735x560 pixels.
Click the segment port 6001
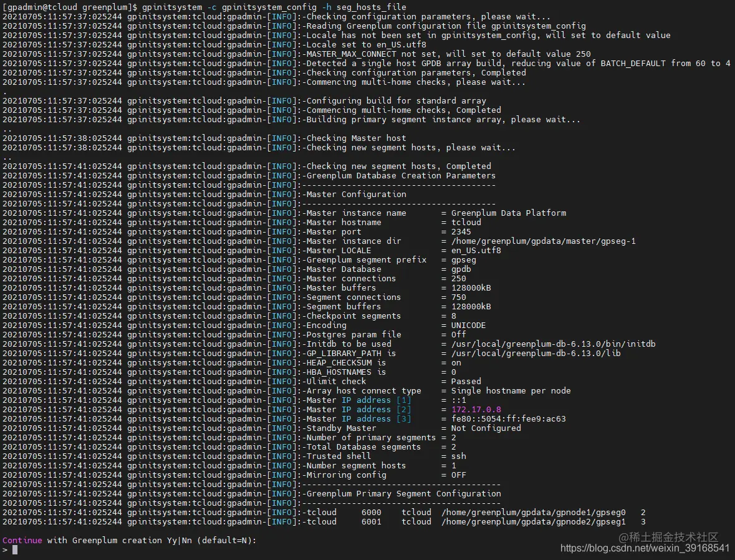(372, 522)
